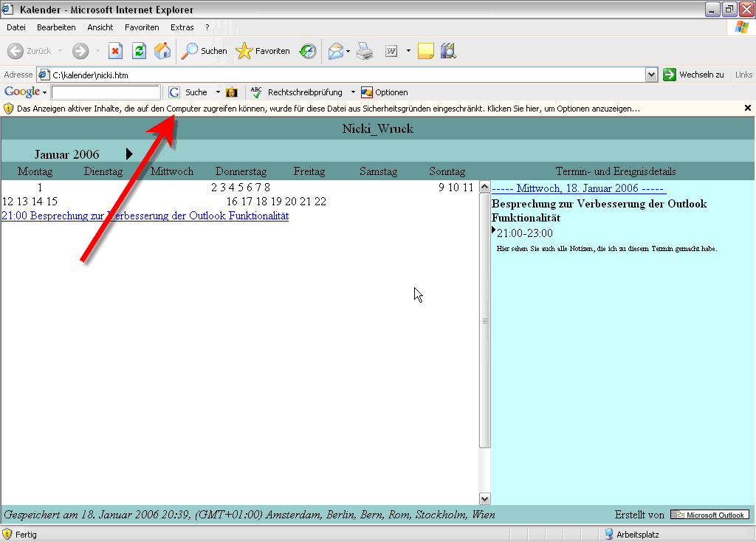Click the History (Verlauf) clock icon

point(308,51)
